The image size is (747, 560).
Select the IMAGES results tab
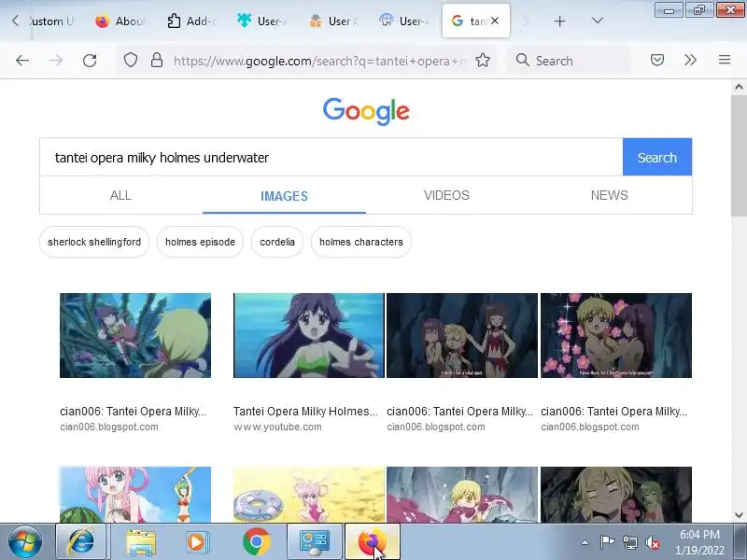pos(284,196)
